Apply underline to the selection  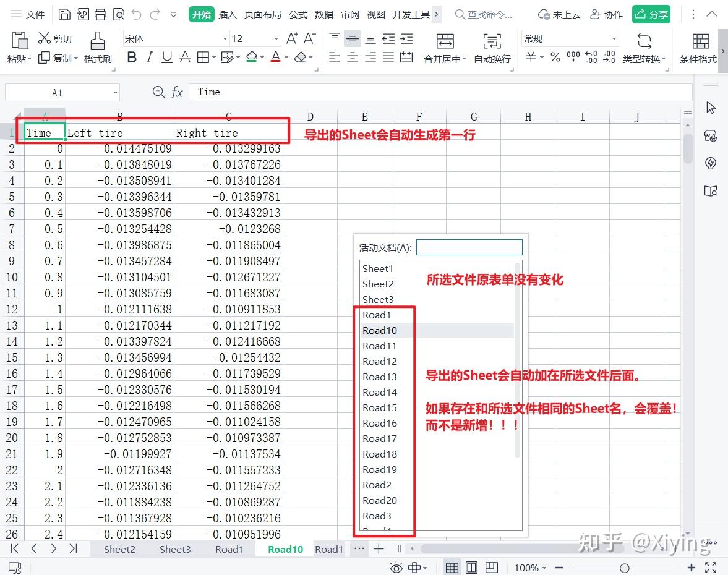[167, 57]
